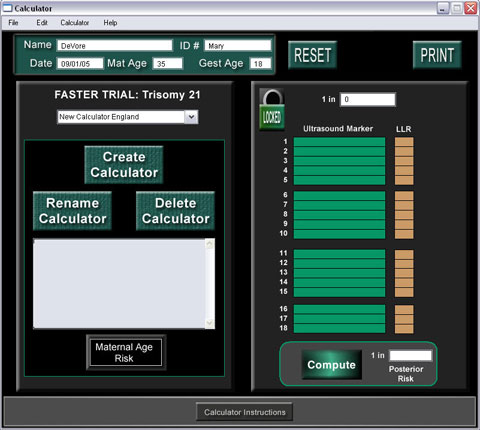
Task: Open the Help menu
Action: 110,23
